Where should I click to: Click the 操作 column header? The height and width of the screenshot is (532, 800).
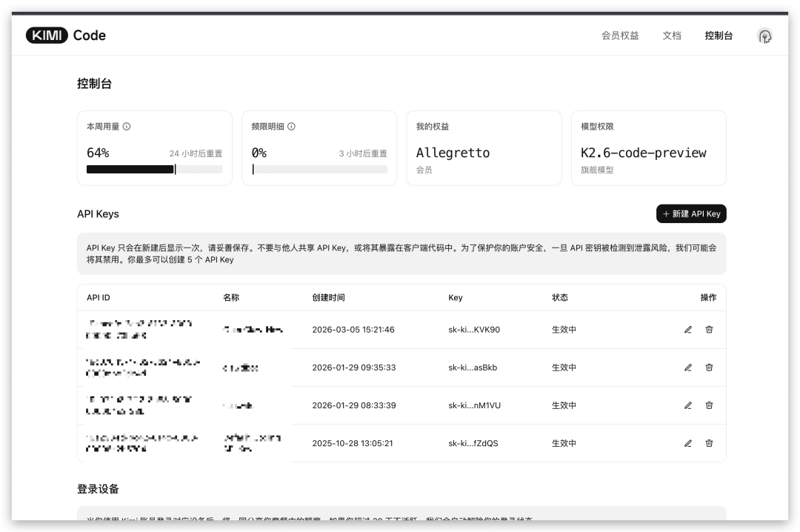(x=708, y=298)
